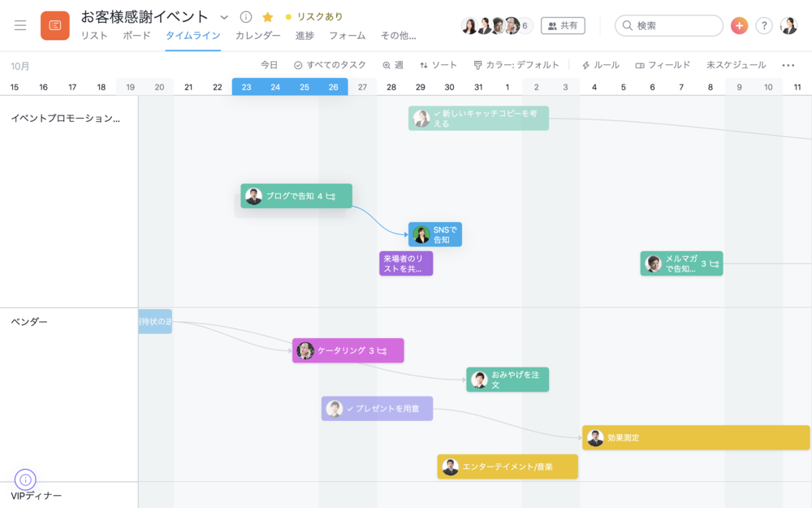Image resolution: width=812 pixels, height=508 pixels.
Task: Open subtask icon on ケータリング
Action: pos(382,350)
